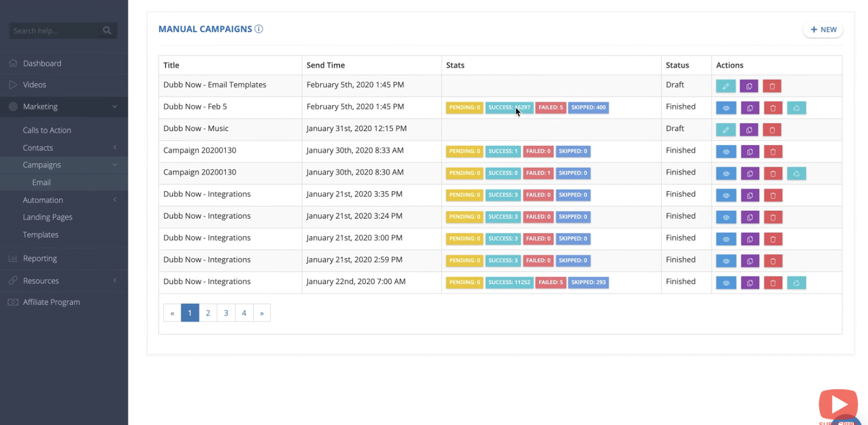This screenshot has height=425, width=868.
Task: Open Calls to Action page
Action: tap(47, 130)
